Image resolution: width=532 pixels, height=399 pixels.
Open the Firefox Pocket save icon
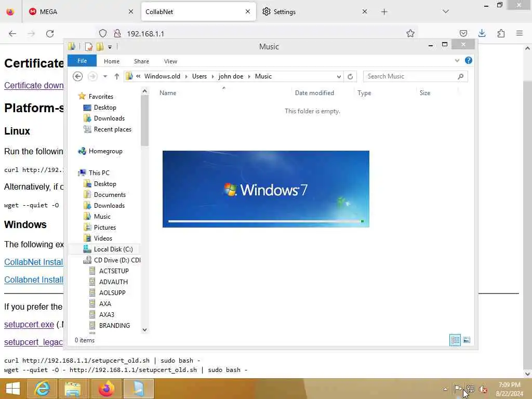[463, 33]
